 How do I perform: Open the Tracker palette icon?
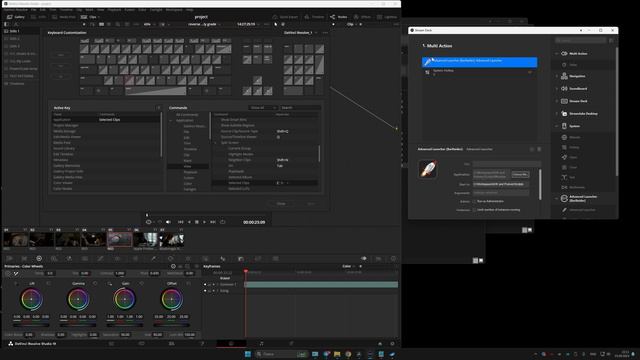pos(188,258)
